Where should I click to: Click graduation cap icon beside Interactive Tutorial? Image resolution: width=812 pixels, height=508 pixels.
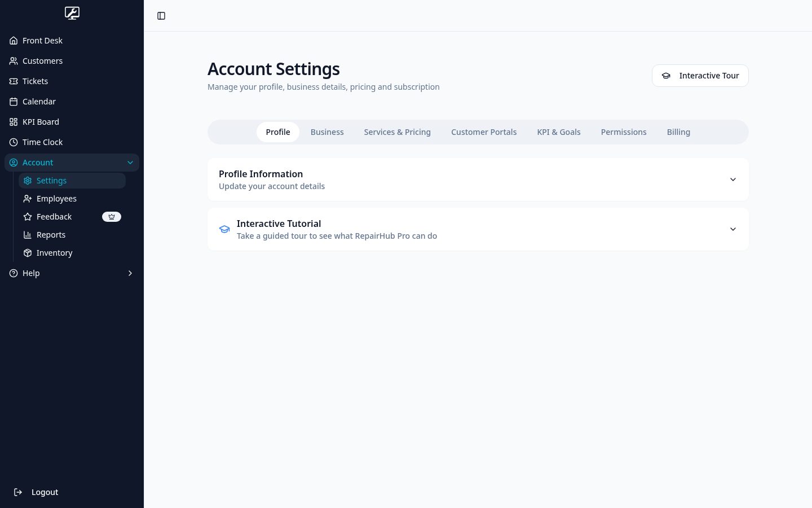(x=224, y=229)
